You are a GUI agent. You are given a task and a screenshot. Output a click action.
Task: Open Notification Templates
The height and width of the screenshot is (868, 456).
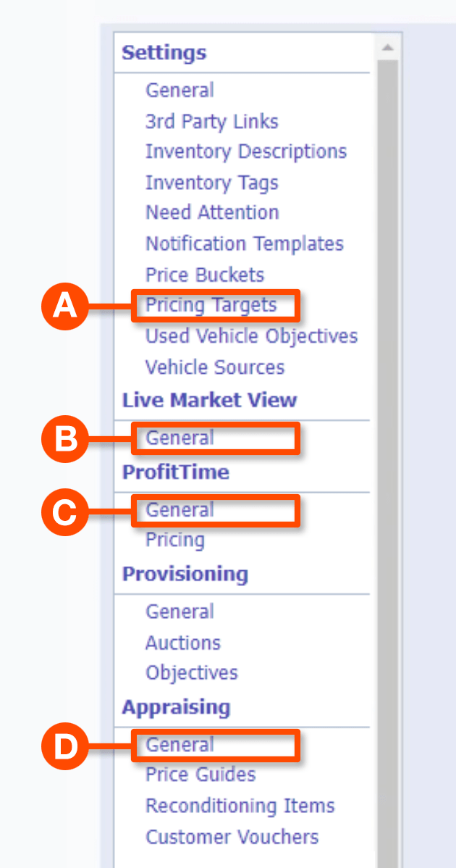pyautogui.click(x=245, y=243)
